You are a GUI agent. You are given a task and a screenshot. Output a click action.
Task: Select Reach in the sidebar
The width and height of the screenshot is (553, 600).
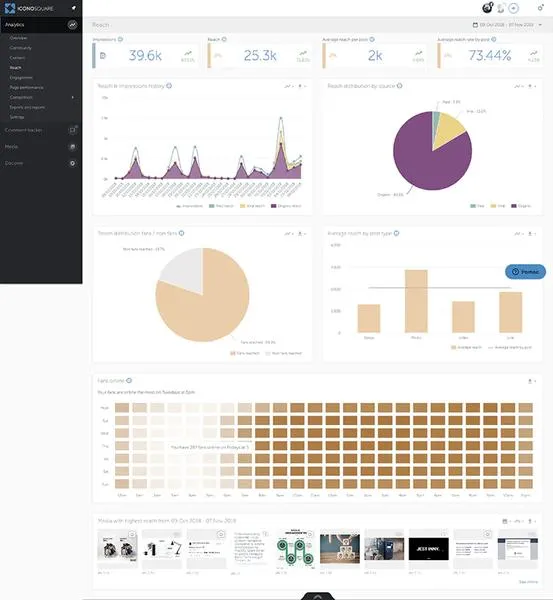[x=15, y=68]
